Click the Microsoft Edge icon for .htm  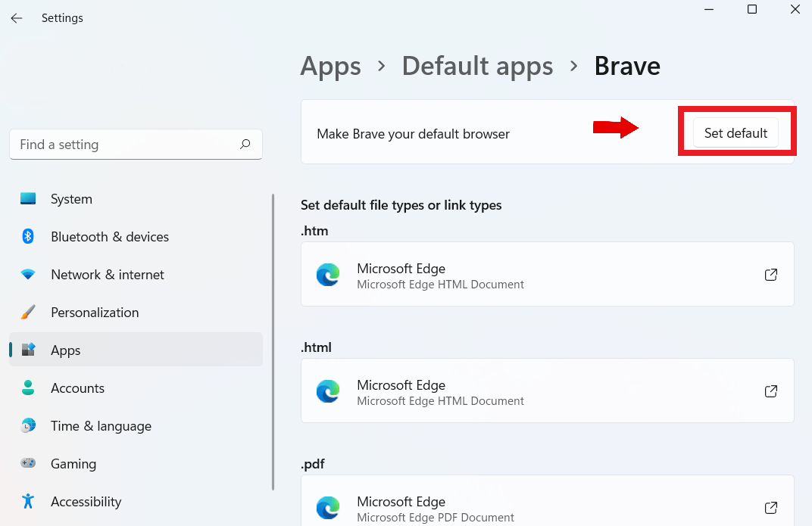click(328, 275)
